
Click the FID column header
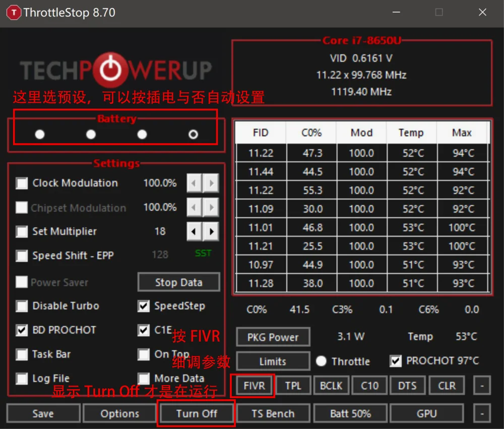(x=261, y=133)
